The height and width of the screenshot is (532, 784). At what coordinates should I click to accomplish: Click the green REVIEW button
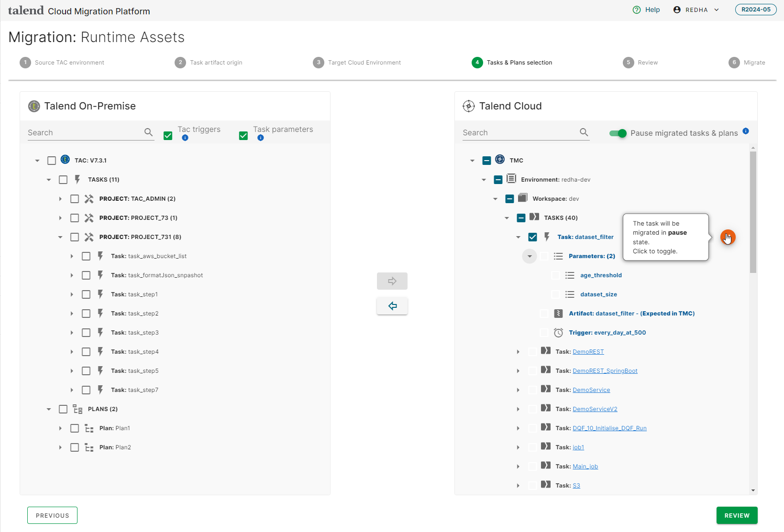click(737, 515)
